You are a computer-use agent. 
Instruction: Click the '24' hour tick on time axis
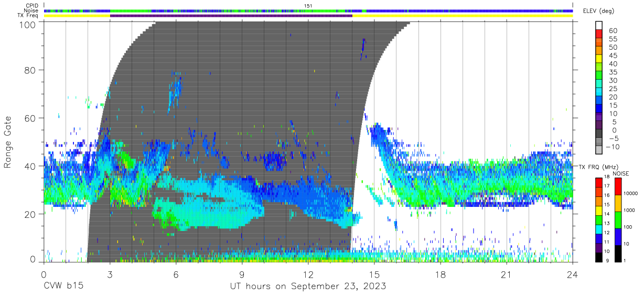573,274
